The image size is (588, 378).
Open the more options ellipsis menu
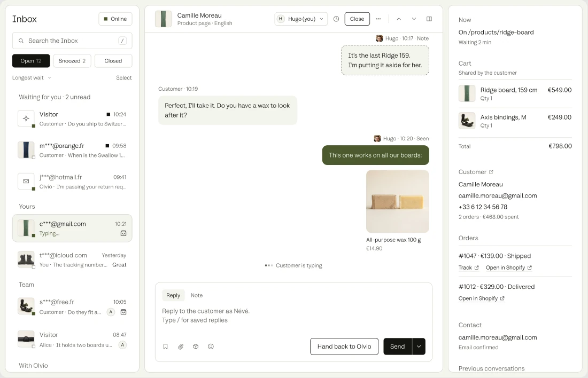[x=378, y=19]
